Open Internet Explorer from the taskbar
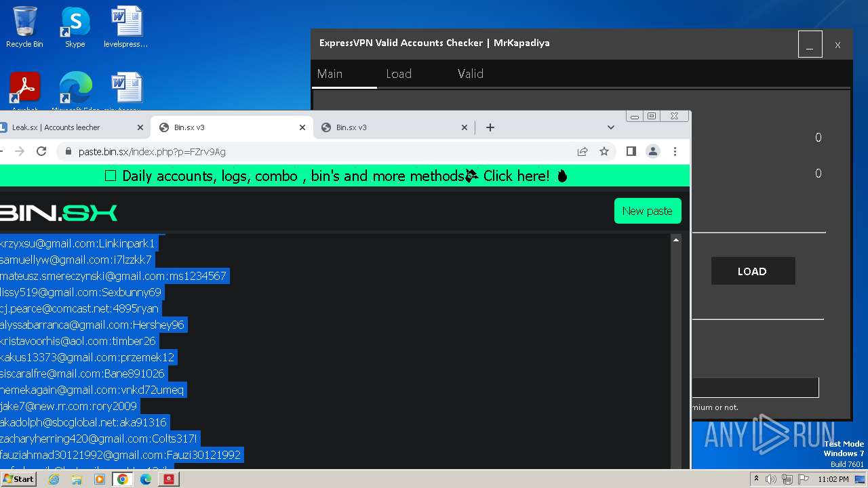Image resolution: width=868 pixels, height=488 pixels. click(x=54, y=479)
